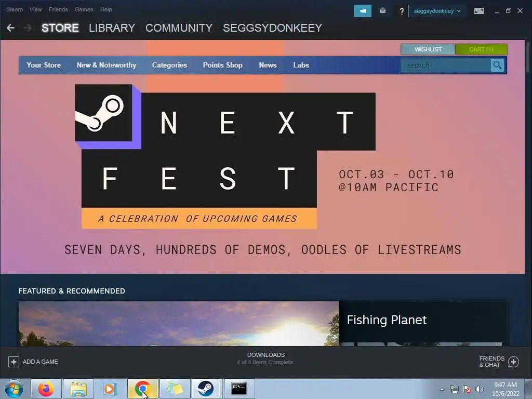Click in the store search field
This screenshot has height=399, width=532.
click(x=445, y=65)
